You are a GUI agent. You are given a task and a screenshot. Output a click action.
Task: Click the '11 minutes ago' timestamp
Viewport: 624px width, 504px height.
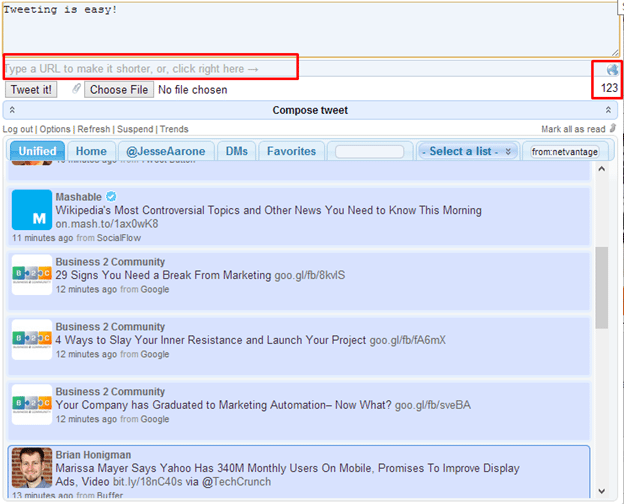(x=43, y=238)
